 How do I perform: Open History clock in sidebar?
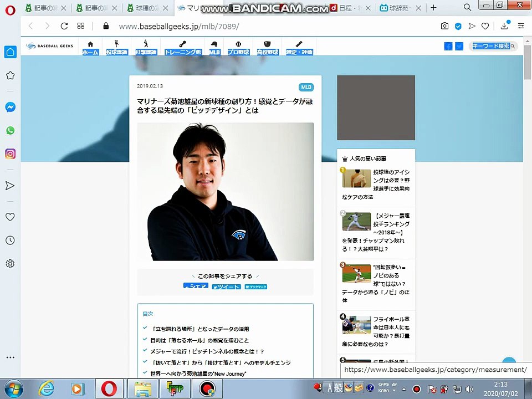(x=10, y=240)
